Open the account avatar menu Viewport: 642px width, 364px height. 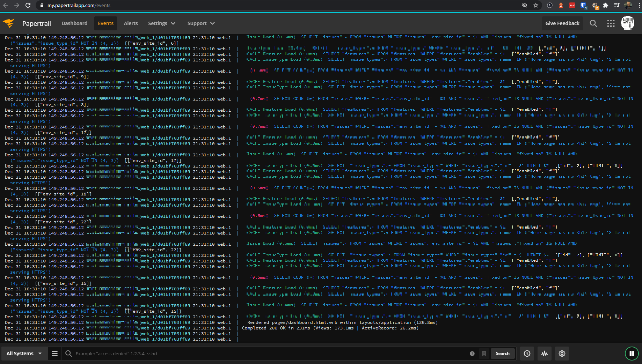[x=628, y=23]
